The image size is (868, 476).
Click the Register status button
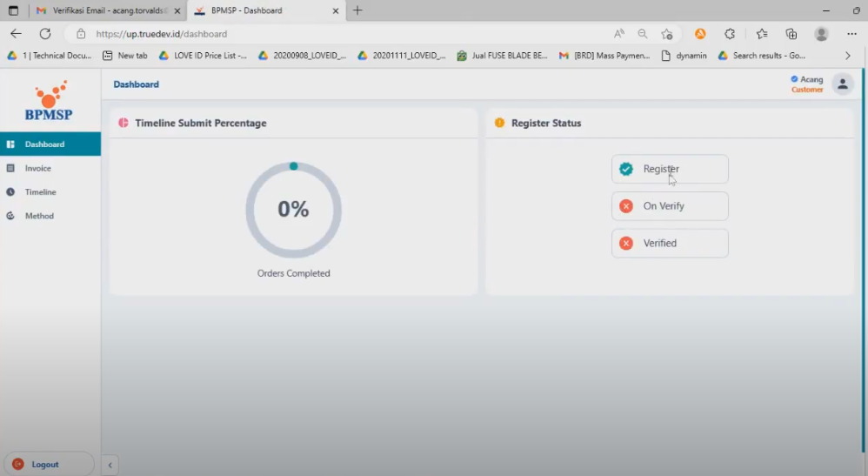point(669,170)
